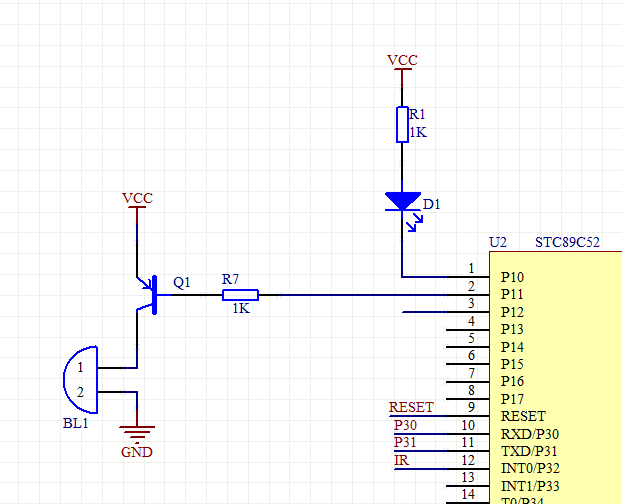Select the IR net label
This screenshot has width=622, height=504.
click(x=401, y=460)
